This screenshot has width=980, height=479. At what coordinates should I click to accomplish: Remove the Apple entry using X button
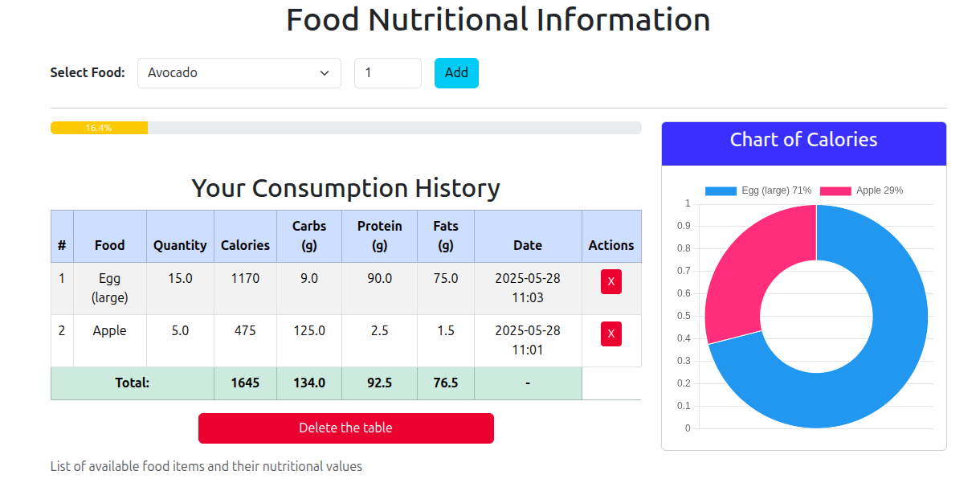pos(610,334)
